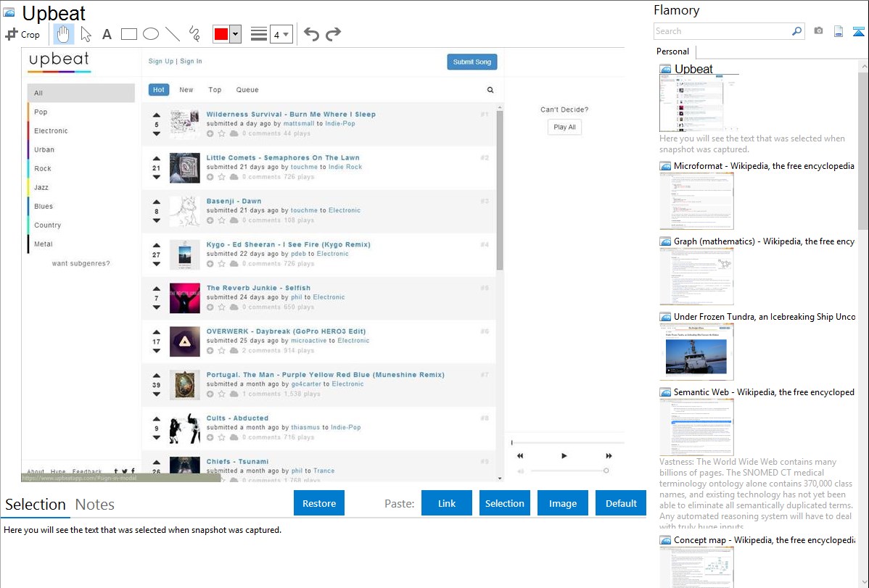Pick the ellipse shape tool

click(151, 34)
